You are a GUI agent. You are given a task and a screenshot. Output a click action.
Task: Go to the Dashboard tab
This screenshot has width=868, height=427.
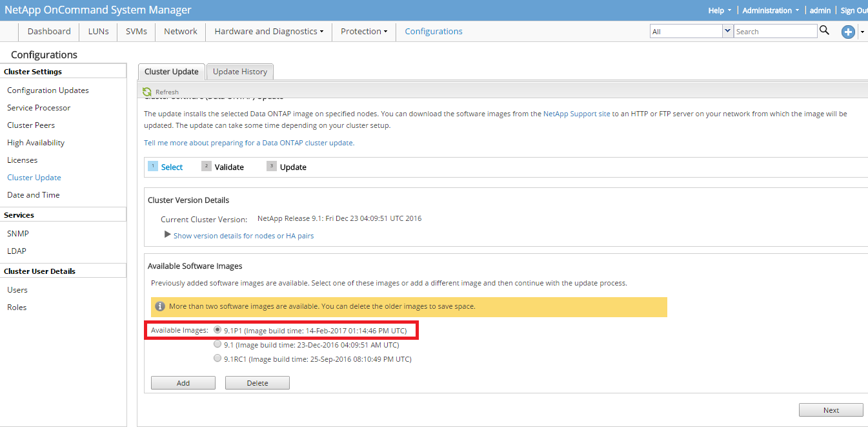(49, 31)
